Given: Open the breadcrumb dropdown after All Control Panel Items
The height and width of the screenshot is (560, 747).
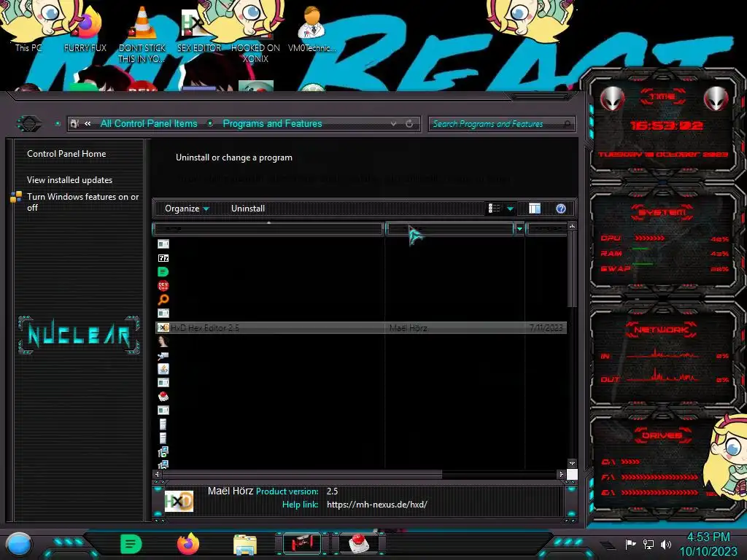Looking at the screenshot, I should point(210,124).
